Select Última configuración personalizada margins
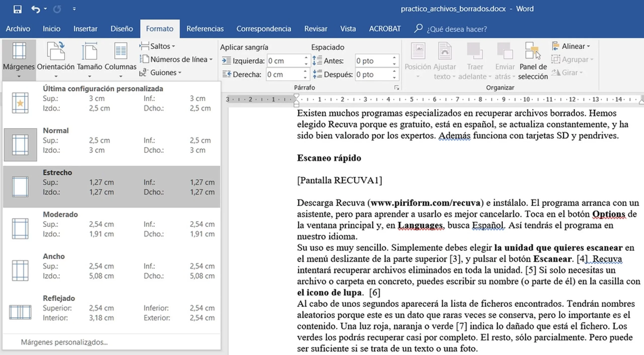 (111, 103)
